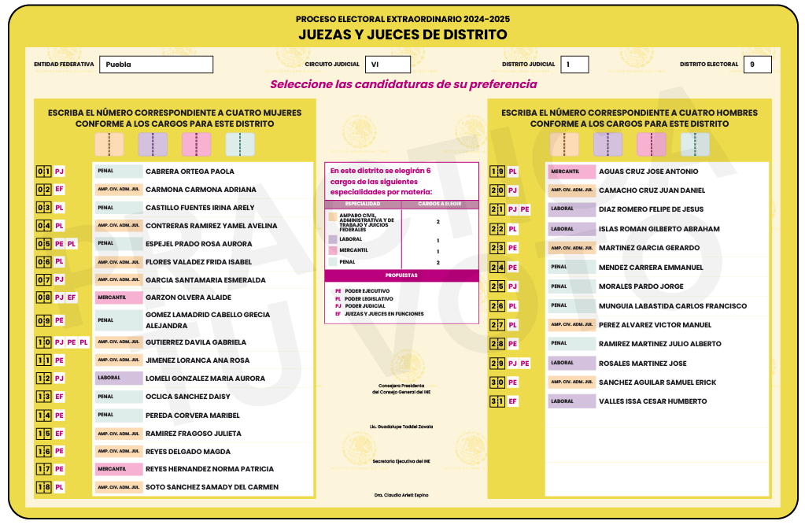Select Reyes Delgado Magda
Image resolution: width=805 pixels, height=532 pixels.
tap(188, 452)
